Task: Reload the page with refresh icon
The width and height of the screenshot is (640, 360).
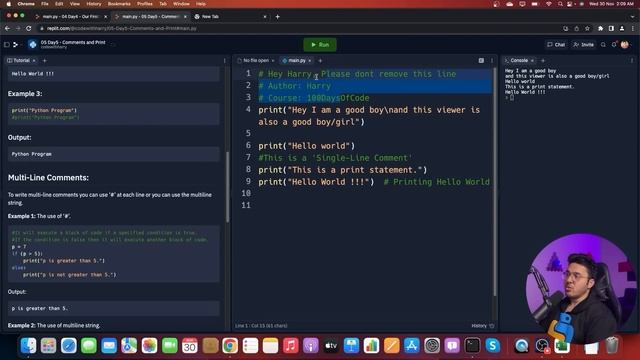Action: [29, 29]
